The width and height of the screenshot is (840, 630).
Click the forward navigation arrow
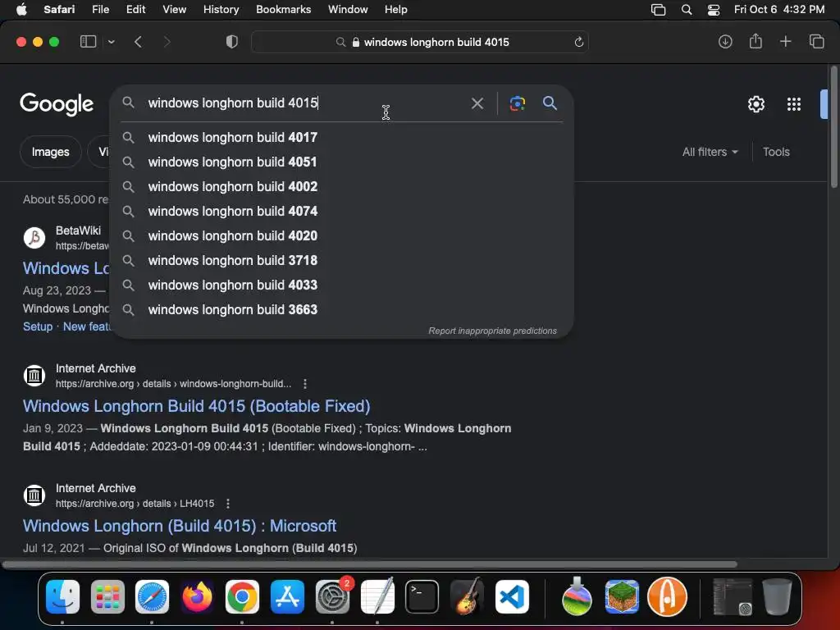(x=167, y=42)
